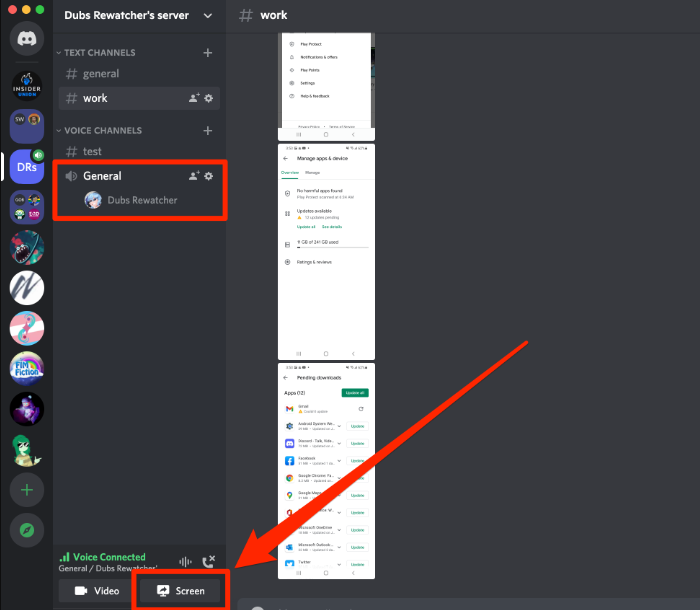700x610 pixels.
Task: Open Dubs Rewatcher's server dropdown menu
Action: [x=208, y=16]
